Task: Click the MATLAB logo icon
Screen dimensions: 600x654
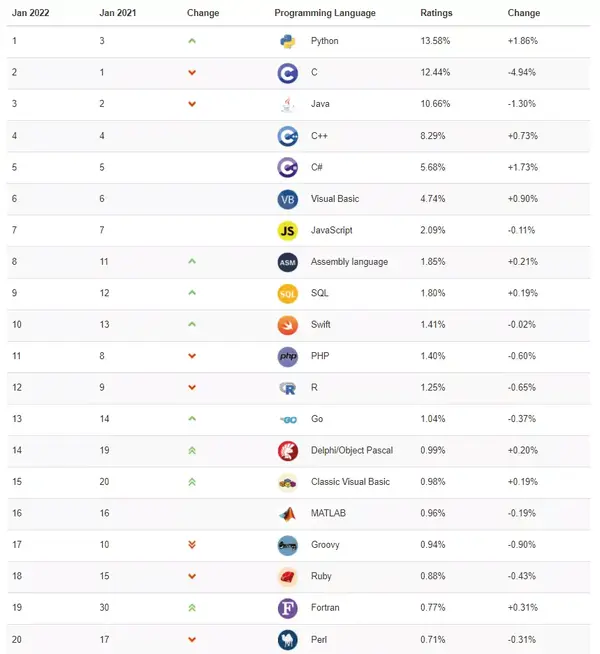Action: (x=288, y=514)
